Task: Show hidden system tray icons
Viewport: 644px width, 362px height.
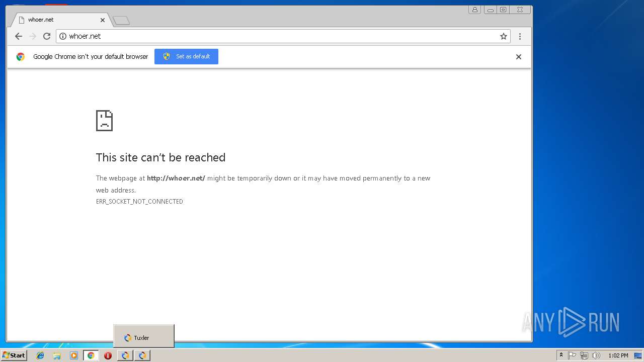Action: point(561,355)
